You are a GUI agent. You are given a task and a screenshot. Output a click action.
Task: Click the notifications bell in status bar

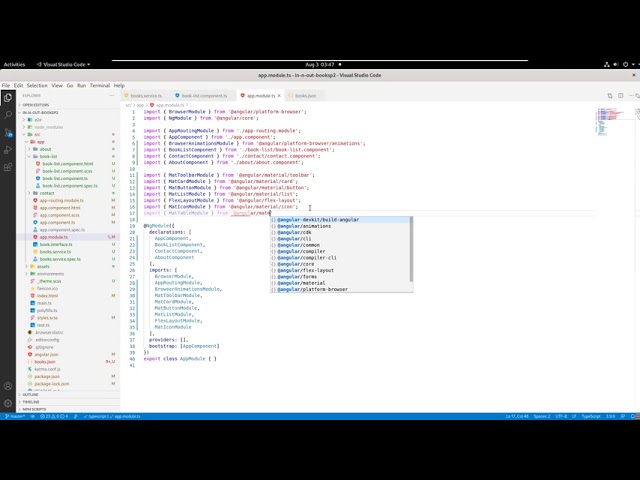coord(633,416)
